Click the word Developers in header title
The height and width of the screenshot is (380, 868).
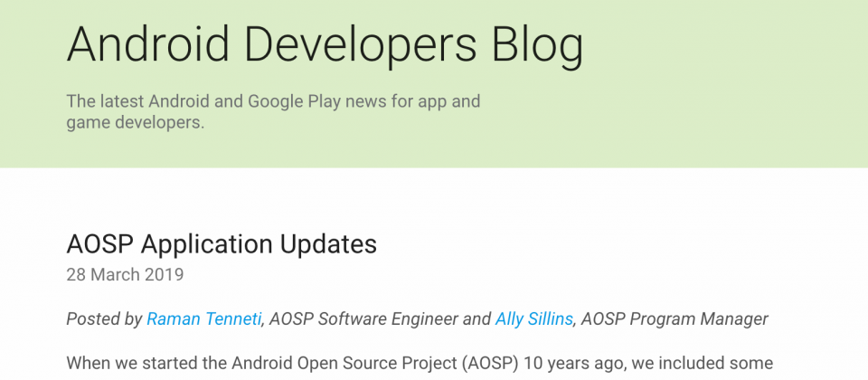pos(361,44)
